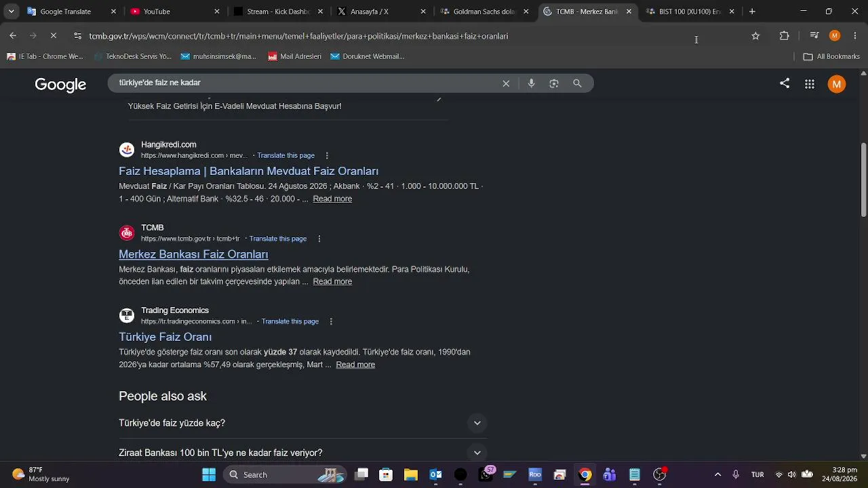
Task: Switch to the Goldman Sachs tab
Action: click(484, 12)
